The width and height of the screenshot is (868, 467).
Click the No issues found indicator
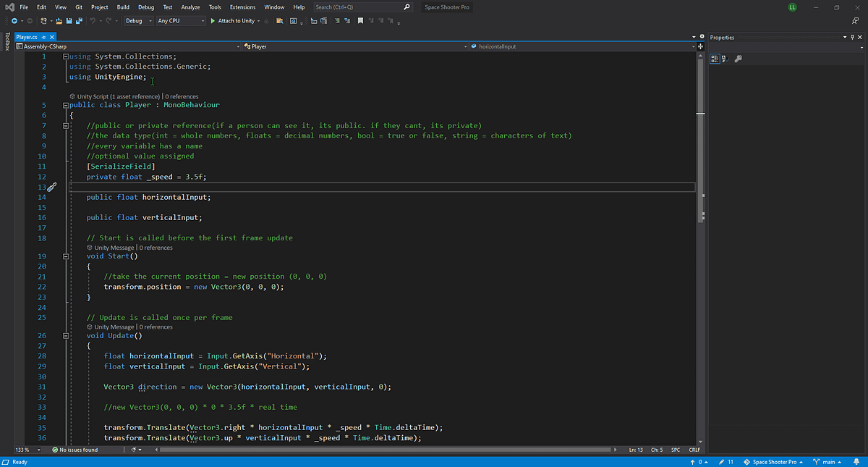[x=75, y=450]
